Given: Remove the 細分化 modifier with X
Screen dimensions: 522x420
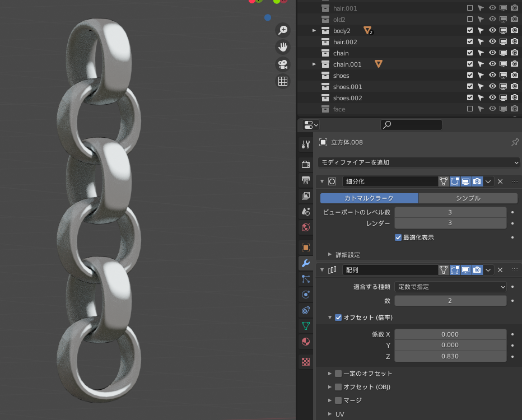Looking at the screenshot, I should [500, 181].
